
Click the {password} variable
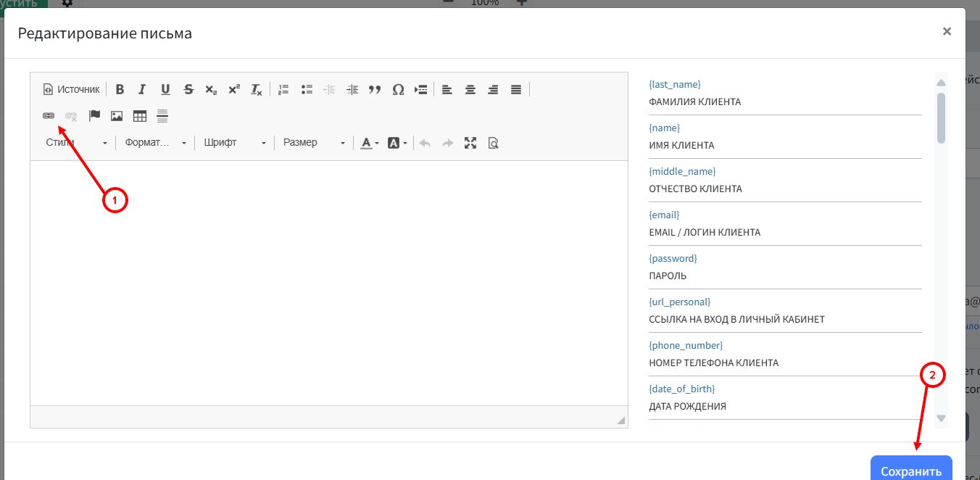click(x=673, y=259)
